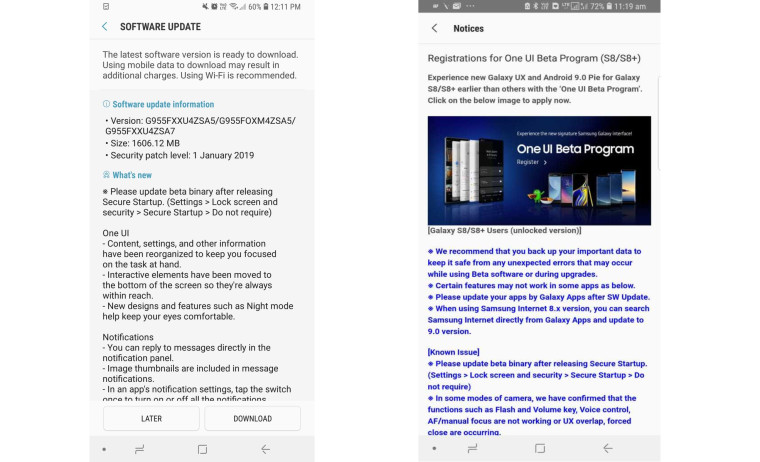Tap back arrow beside SOFTWARE UPDATE title
Viewport: 760px width, 462px height.
click(x=105, y=27)
